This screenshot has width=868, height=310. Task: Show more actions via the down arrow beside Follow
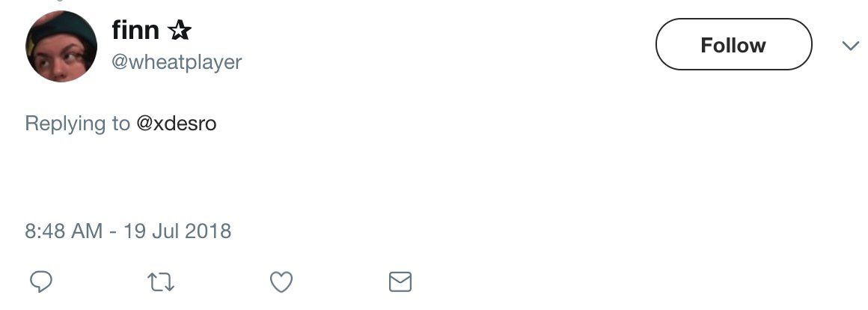point(850,46)
